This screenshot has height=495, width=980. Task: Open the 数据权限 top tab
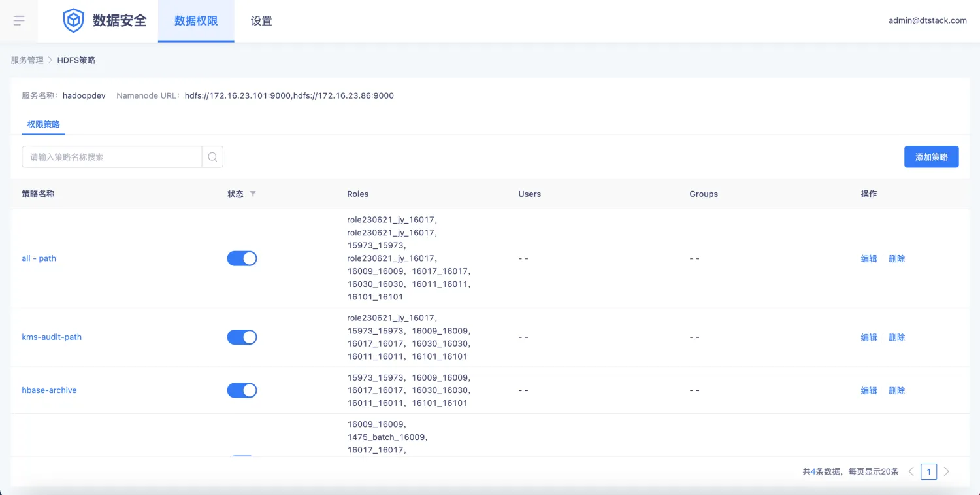click(x=196, y=21)
